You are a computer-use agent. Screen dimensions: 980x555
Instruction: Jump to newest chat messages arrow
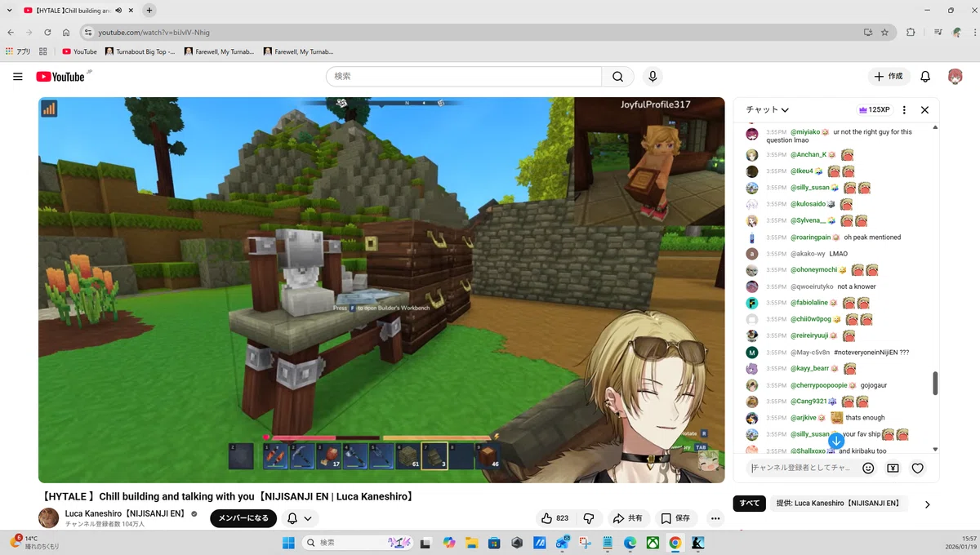point(835,442)
